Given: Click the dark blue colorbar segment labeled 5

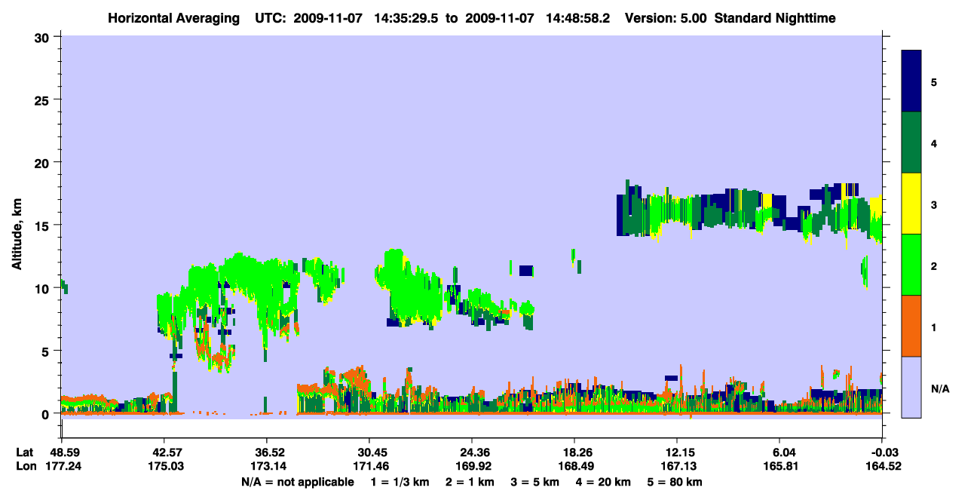Looking at the screenshot, I should pyautogui.click(x=911, y=81).
